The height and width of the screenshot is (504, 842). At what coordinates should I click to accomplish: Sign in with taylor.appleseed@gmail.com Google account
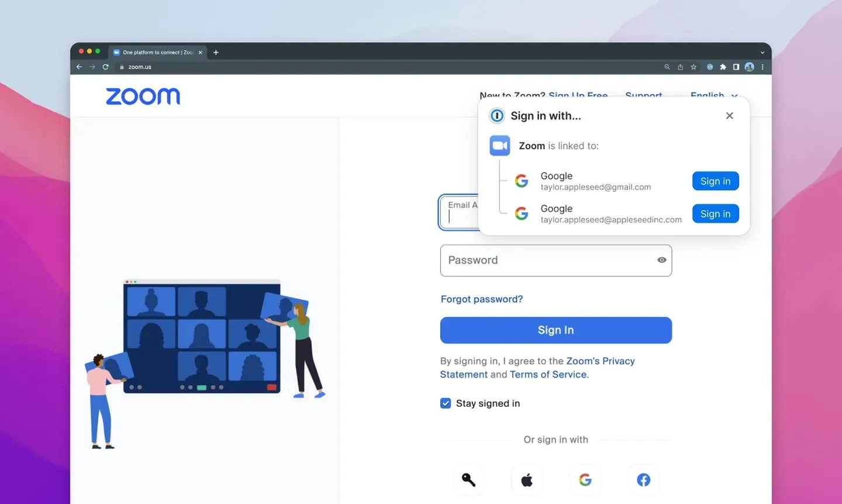[715, 181]
